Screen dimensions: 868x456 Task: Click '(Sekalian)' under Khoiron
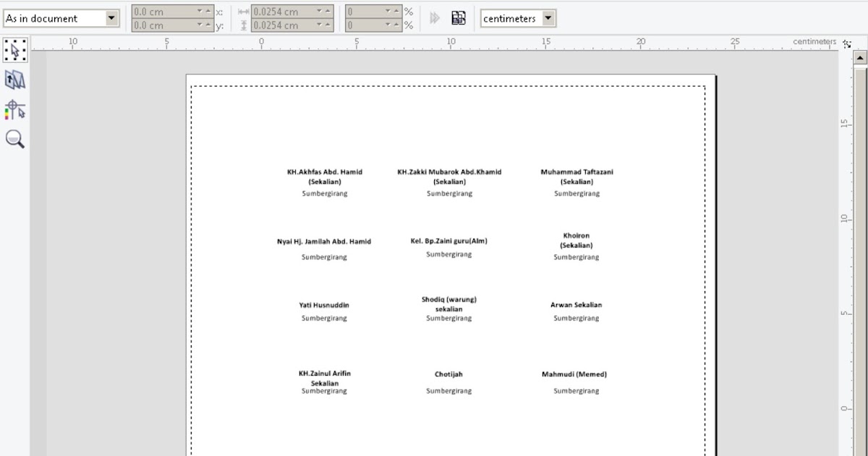(x=576, y=246)
